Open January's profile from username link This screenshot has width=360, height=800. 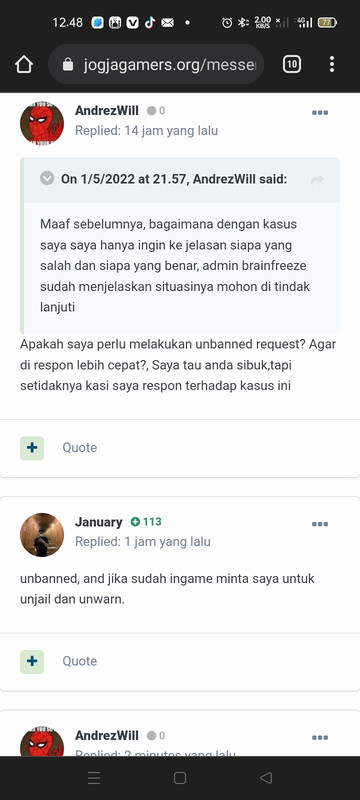coord(98,522)
